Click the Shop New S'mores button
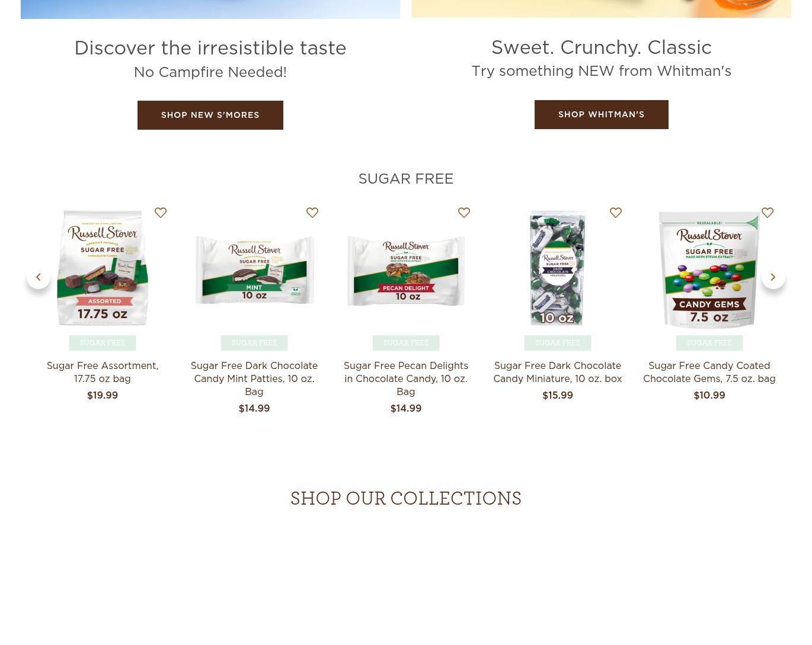 [x=210, y=115]
